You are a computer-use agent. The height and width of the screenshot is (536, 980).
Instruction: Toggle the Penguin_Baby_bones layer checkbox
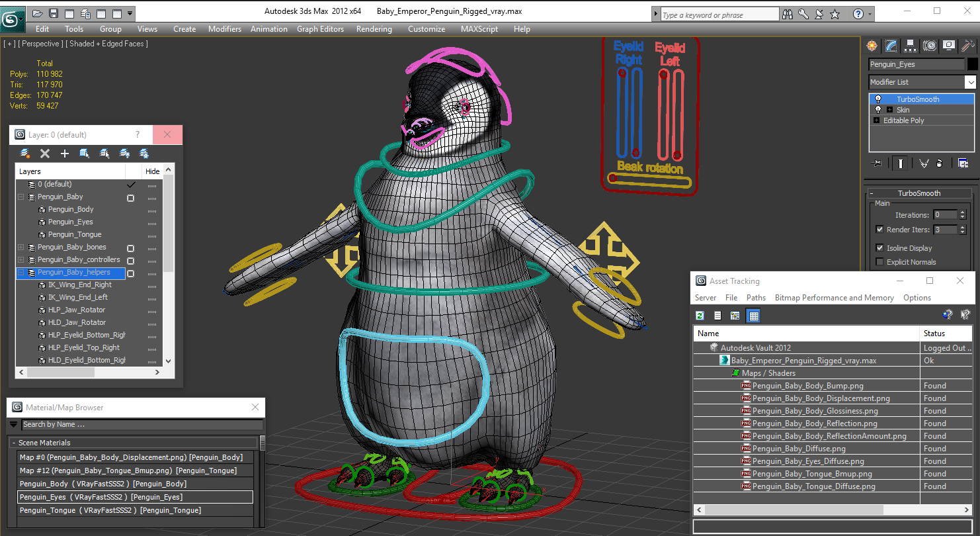pyautogui.click(x=130, y=248)
